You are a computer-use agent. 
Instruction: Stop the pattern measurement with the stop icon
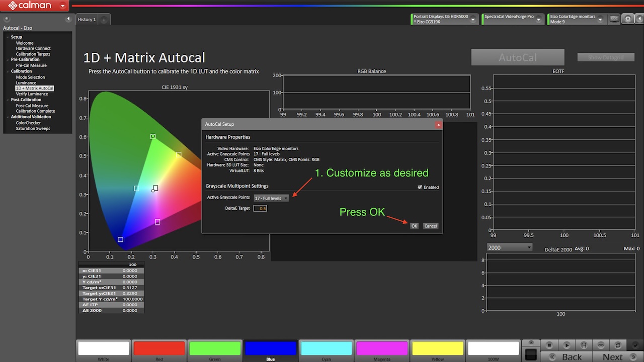[549, 345]
